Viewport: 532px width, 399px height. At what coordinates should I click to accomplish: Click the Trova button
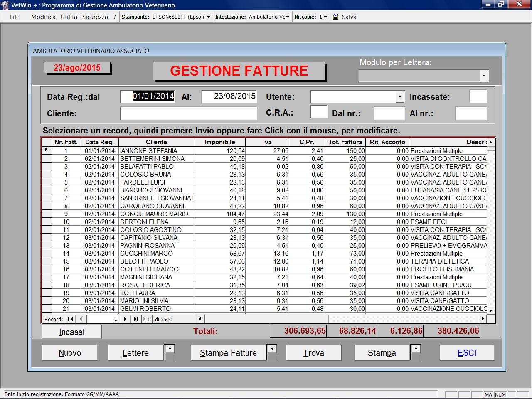(x=314, y=353)
